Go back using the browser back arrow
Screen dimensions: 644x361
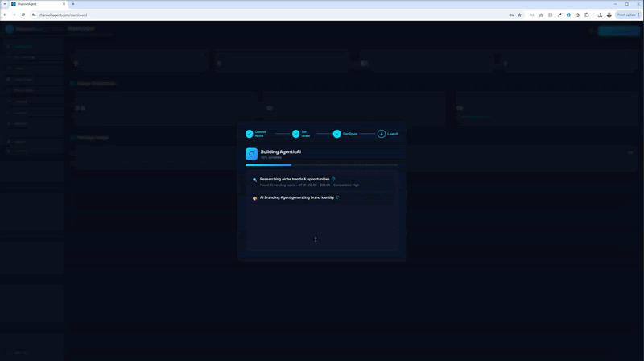5,15
